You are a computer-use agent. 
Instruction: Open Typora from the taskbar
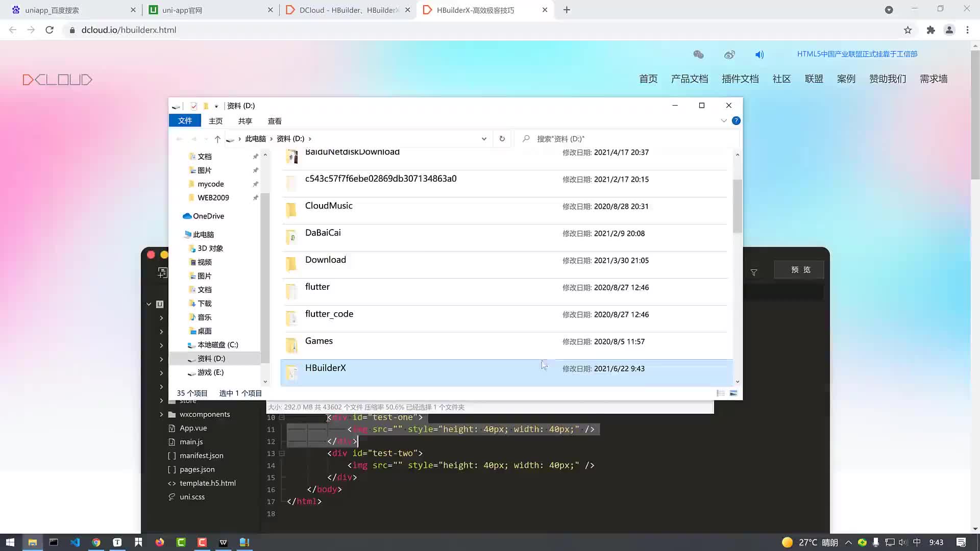(x=117, y=542)
